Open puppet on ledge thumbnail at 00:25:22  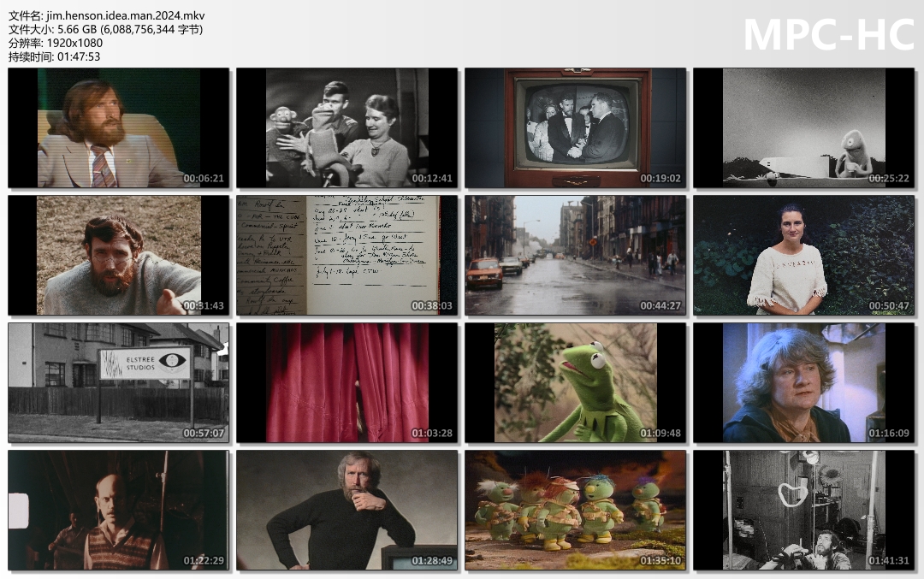click(x=803, y=128)
